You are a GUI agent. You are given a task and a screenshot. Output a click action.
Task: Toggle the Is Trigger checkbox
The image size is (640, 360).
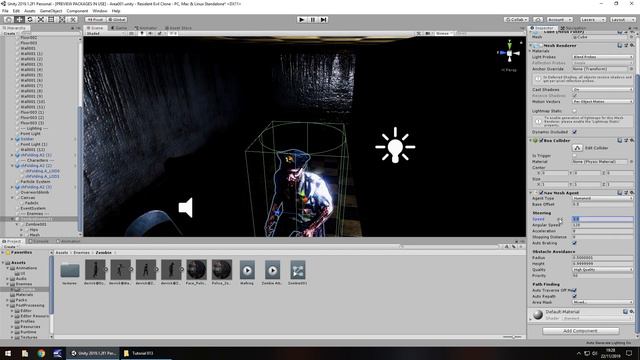pyautogui.click(x=575, y=156)
